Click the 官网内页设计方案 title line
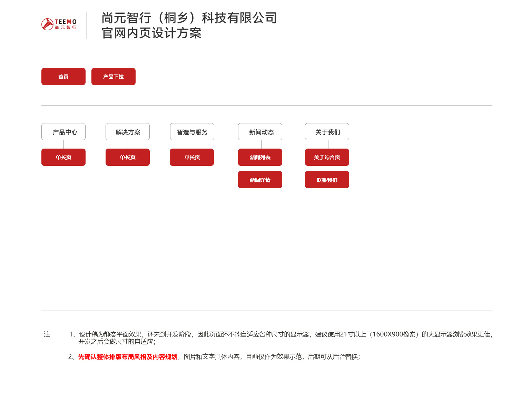 (151, 33)
